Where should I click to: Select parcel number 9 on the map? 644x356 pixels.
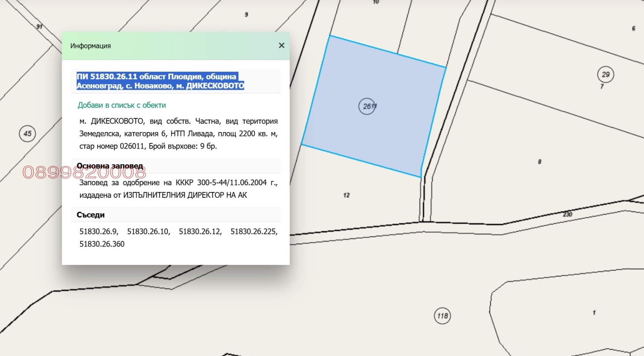pyautogui.click(x=246, y=14)
